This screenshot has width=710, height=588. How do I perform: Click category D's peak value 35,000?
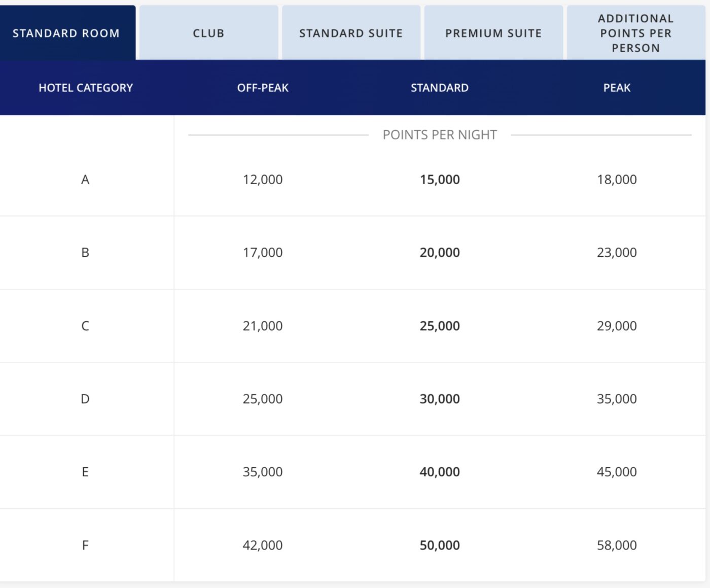tap(616, 399)
